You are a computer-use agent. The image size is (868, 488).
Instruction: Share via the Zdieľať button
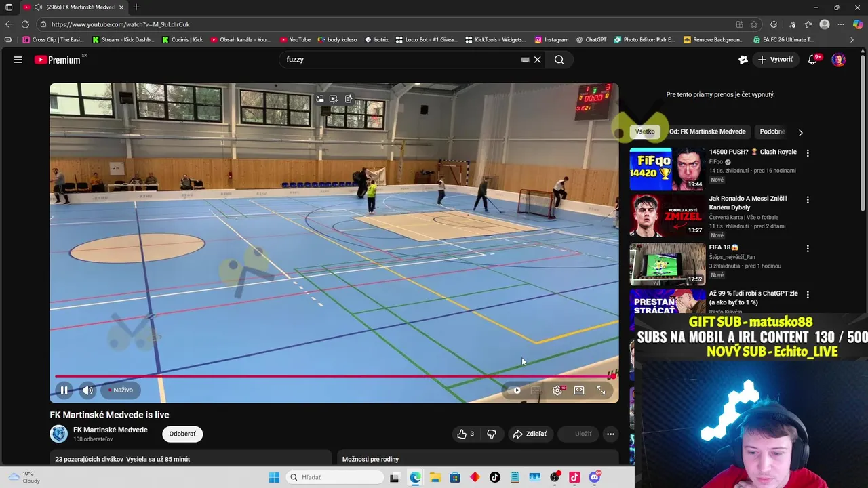pos(530,434)
